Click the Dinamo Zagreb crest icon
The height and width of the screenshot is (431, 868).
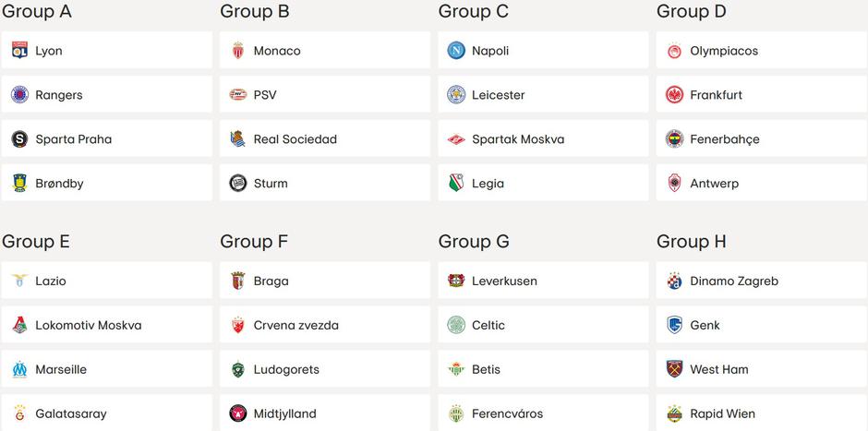pos(674,281)
